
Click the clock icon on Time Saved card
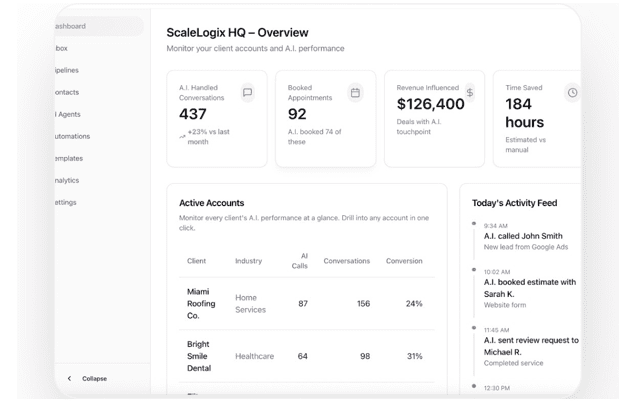point(572,93)
